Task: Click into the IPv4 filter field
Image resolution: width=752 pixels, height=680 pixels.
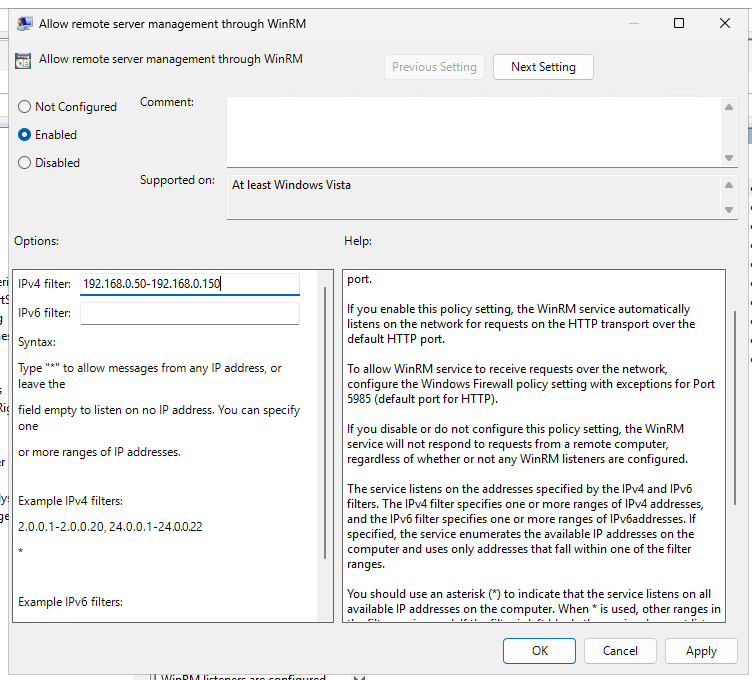Action: point(190,284)
